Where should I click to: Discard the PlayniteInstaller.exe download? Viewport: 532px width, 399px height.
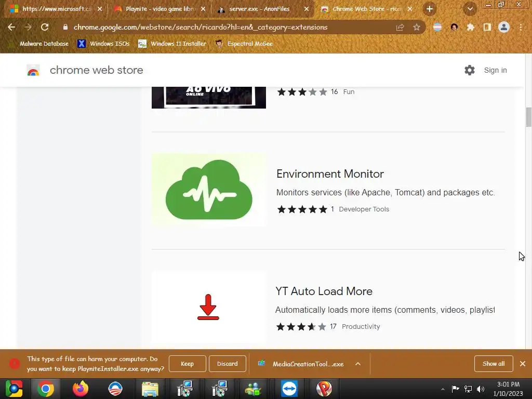point(228,364)
